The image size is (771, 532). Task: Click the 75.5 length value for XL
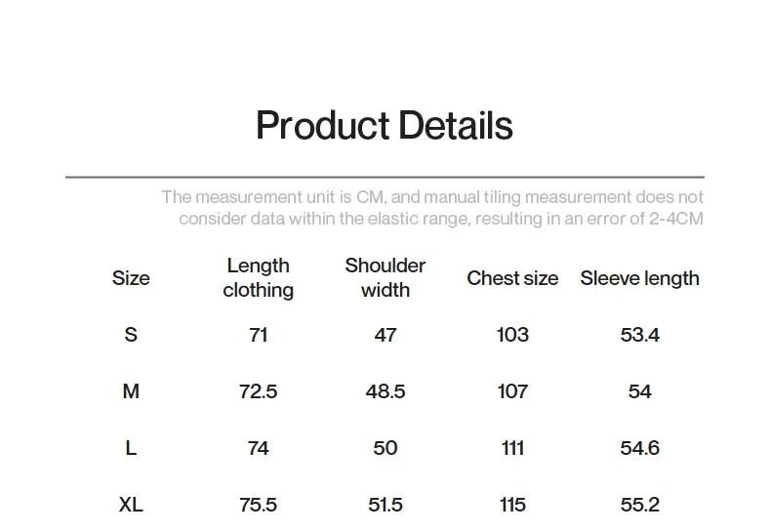pos(258,505)
